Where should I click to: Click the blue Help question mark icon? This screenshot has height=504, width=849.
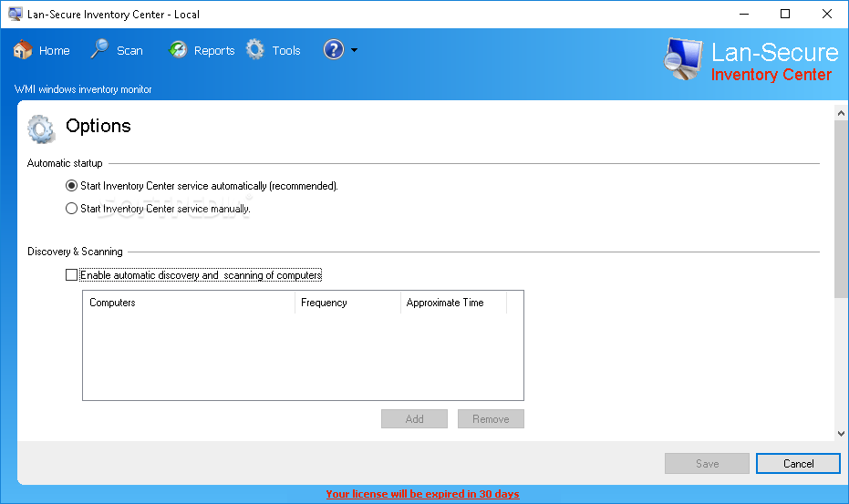(x=334, y=50)
